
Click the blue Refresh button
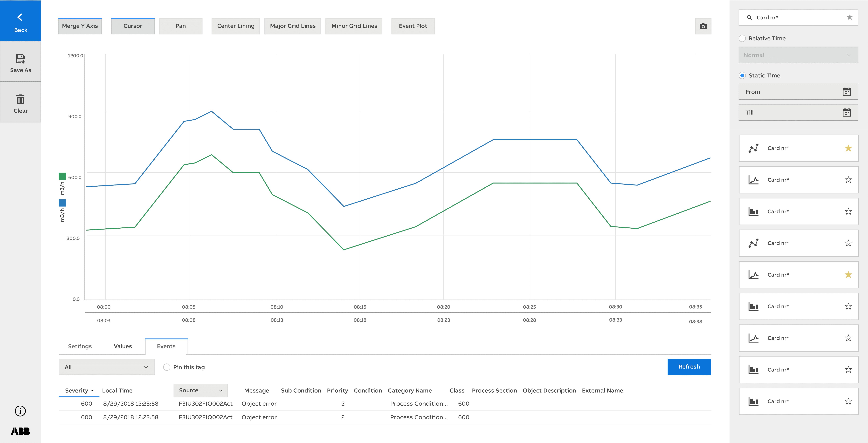point(689,367)
